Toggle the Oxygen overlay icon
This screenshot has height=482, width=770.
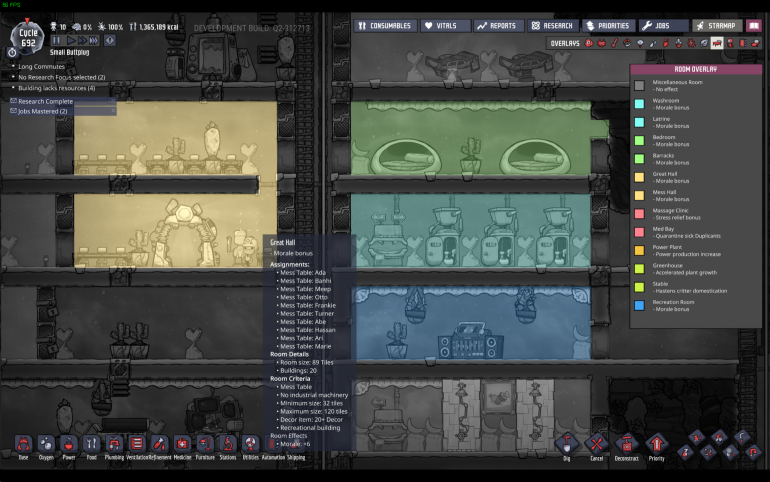pos(587,44)
